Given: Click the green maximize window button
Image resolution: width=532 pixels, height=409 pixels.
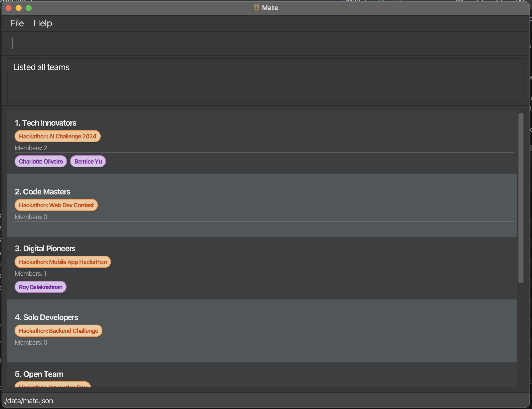Looking at the screenshot, I should pos(29,8).
